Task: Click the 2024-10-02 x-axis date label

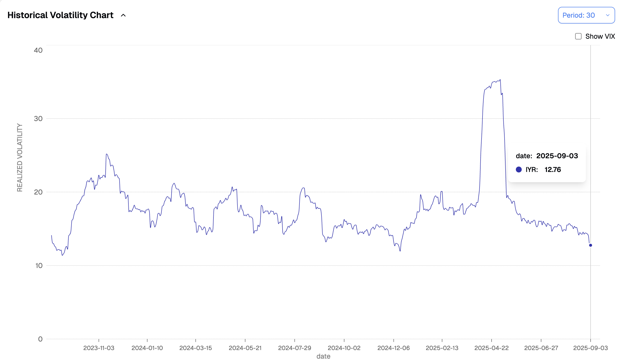Action: tap(344, 348)
